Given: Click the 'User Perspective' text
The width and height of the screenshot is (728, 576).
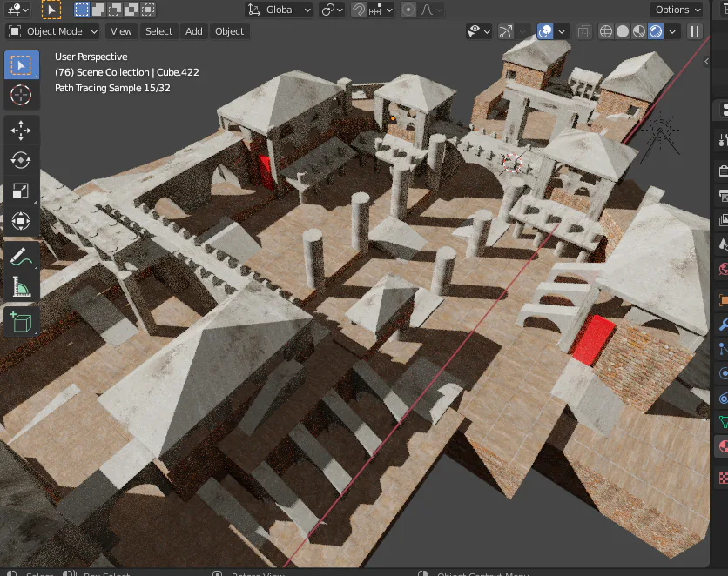Looking at the screenshot, I should coord(91,57).
